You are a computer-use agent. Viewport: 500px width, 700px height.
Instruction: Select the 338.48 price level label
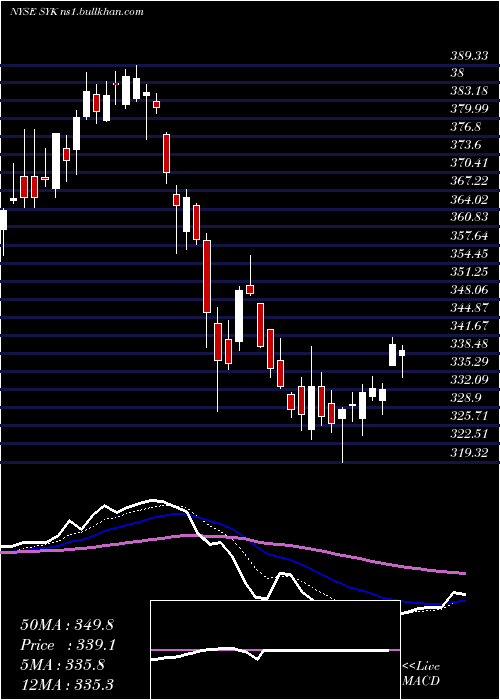pyautogui.click(x=469, y=343)
